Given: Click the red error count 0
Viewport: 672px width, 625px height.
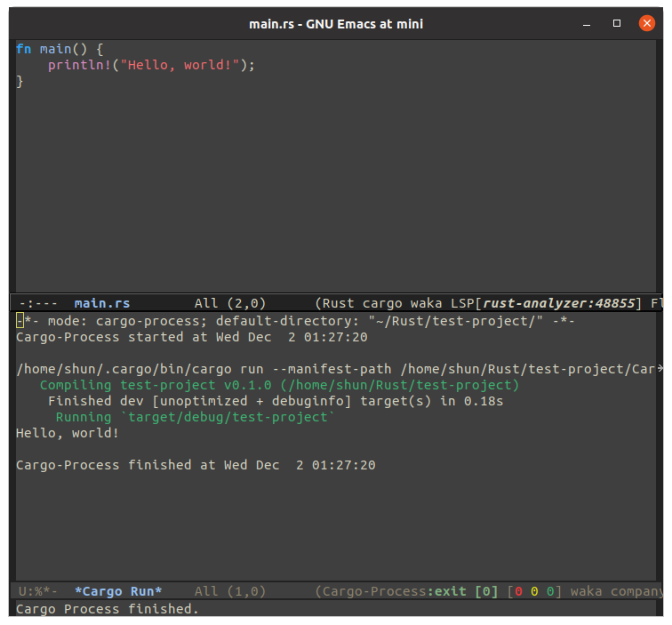Looking at the screenshot, I should (x=518, y=591).
